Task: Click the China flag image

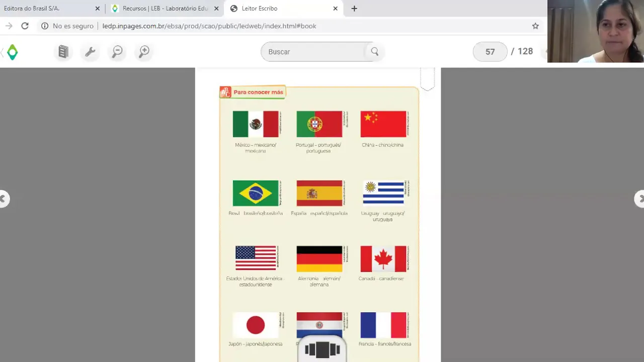Action: 383,124
